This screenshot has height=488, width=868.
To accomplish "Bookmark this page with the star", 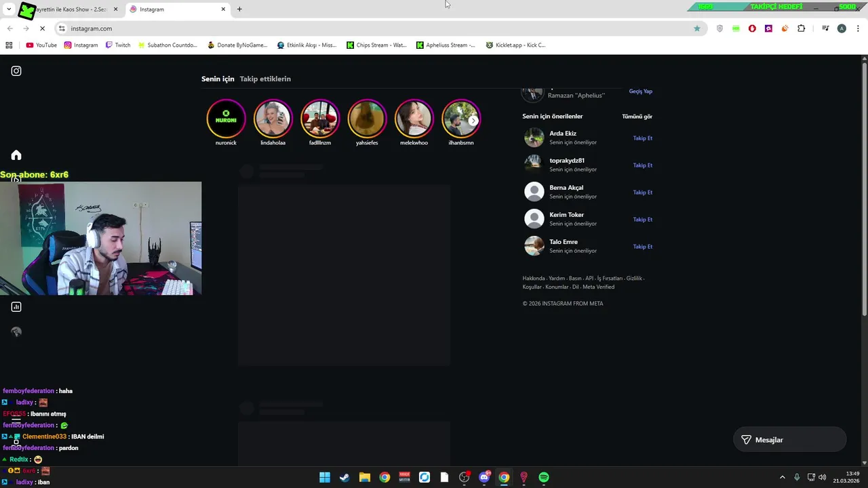I will [x=696, y=28].
